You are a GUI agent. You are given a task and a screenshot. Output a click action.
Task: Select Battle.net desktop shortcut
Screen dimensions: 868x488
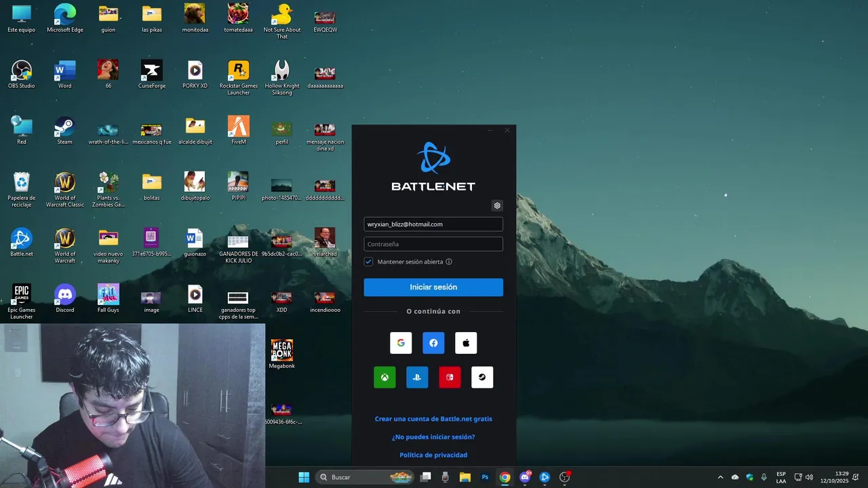(x=22, y=243)
